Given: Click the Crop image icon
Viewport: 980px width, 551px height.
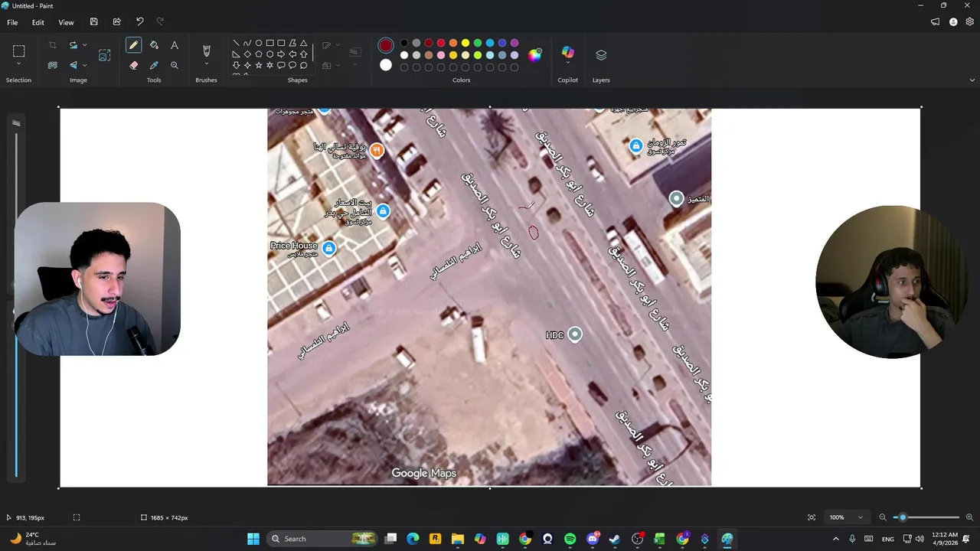Looking at the screenshot, I should pyautogui.click(x=52, y=45).
